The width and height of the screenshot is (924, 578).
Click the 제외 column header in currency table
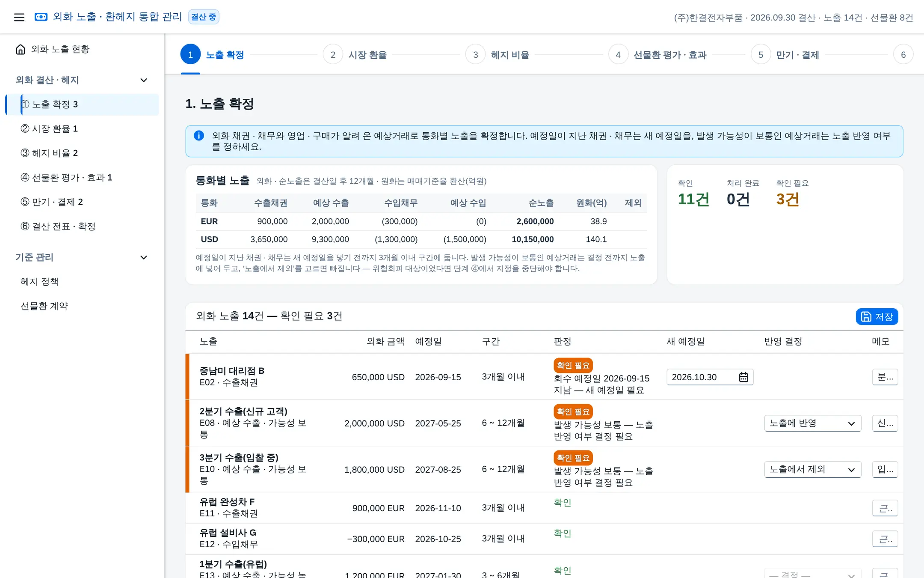pos(633,203)
